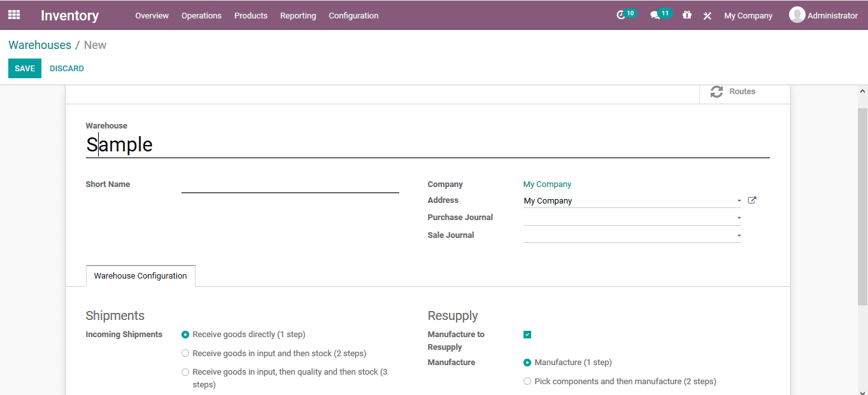Screen dimensions: 868x395
Task: Open the Purchase Journal dropdown
Action: [x=738, y=217]
